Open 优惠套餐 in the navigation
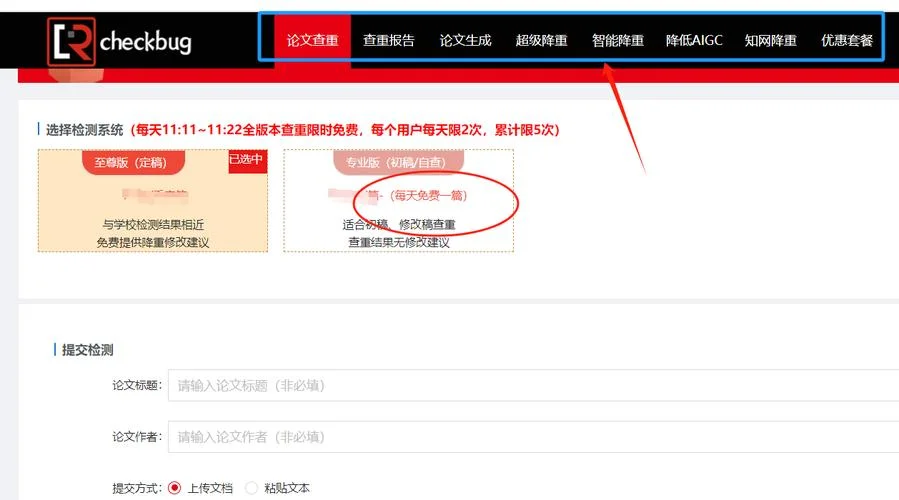899x500 pixels. tap(847, 40)
